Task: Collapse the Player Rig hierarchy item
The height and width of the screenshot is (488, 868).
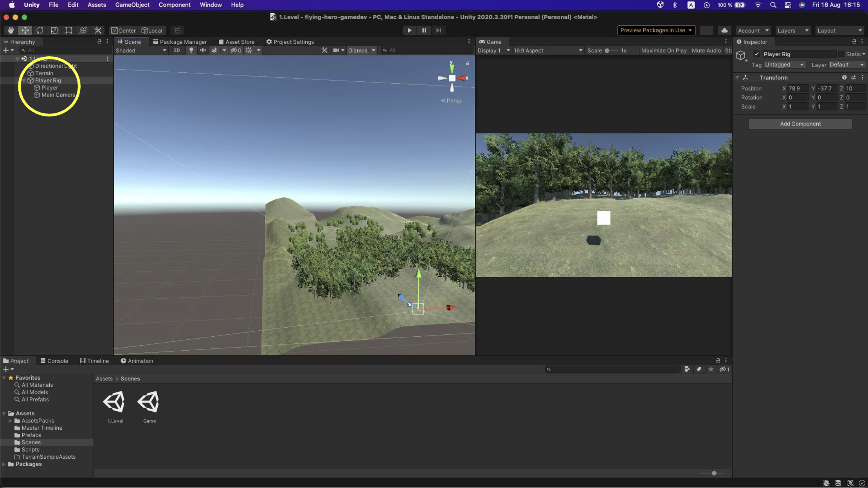Action: (24, 80)
